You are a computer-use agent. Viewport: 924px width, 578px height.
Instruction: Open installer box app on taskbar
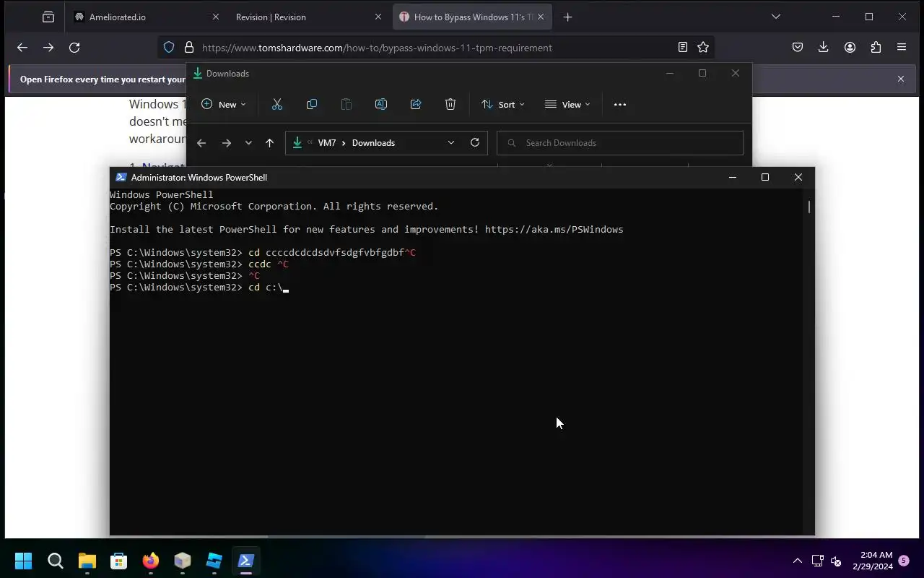point(183,561)
